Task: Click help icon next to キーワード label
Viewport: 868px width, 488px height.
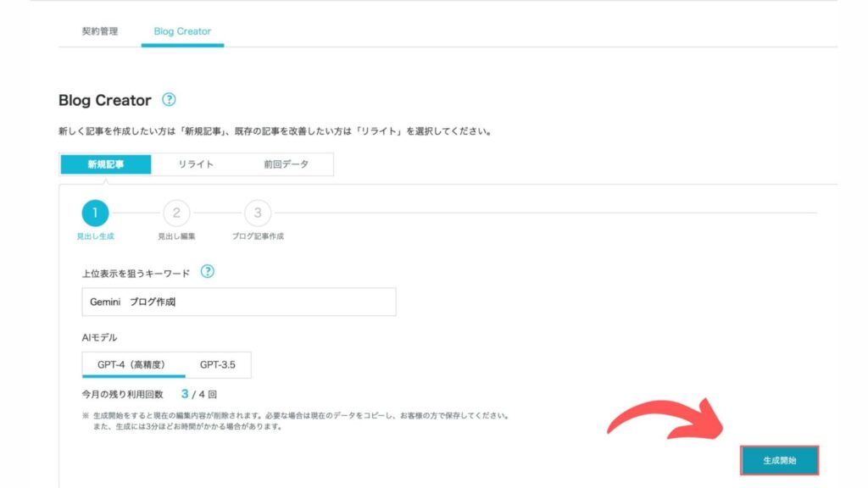Action: tap(207, 272)
